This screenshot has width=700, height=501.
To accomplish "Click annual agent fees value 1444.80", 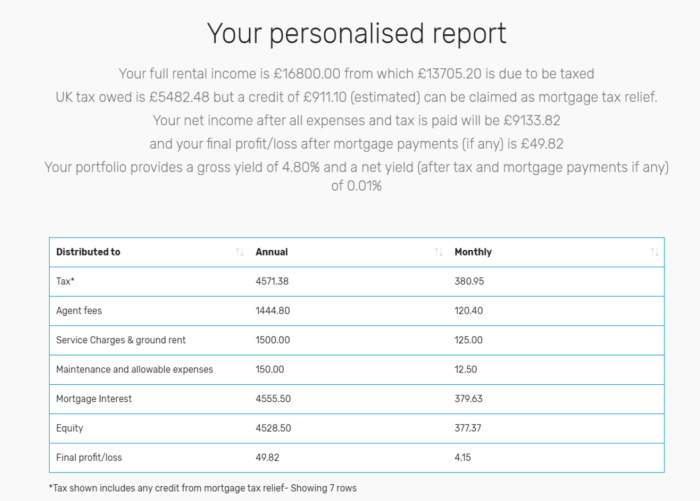I will tap(272, 311).
